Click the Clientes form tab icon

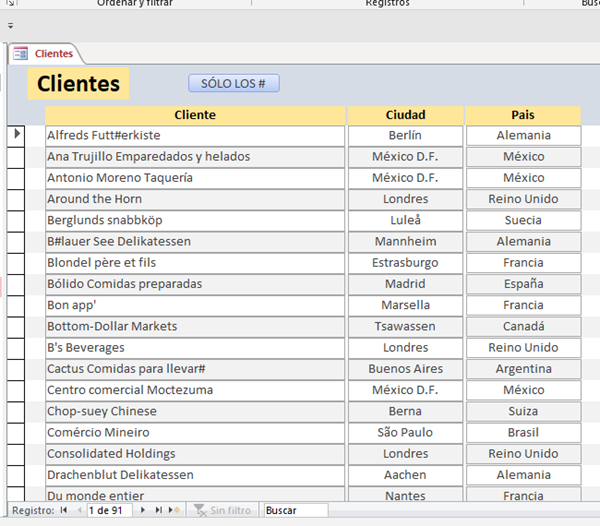click(x=21, y=53)
